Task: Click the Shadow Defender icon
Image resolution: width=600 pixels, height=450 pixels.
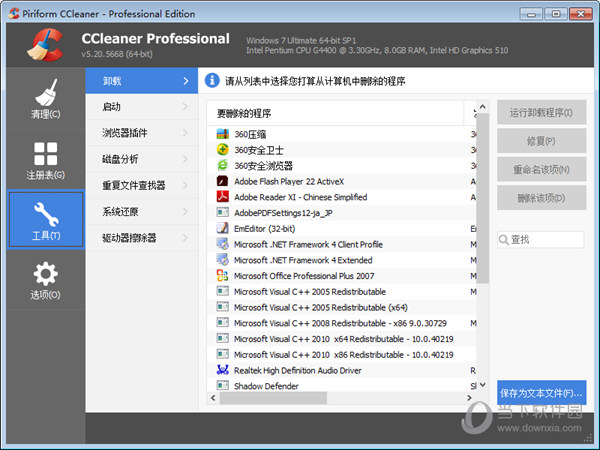Action: 223,385
